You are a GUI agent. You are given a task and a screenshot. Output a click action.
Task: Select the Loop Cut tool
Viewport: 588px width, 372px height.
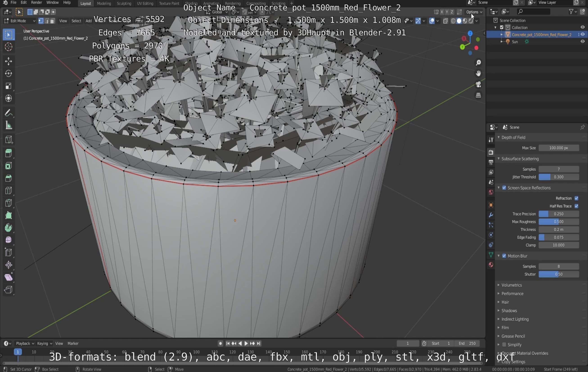[x=9, y=191]
